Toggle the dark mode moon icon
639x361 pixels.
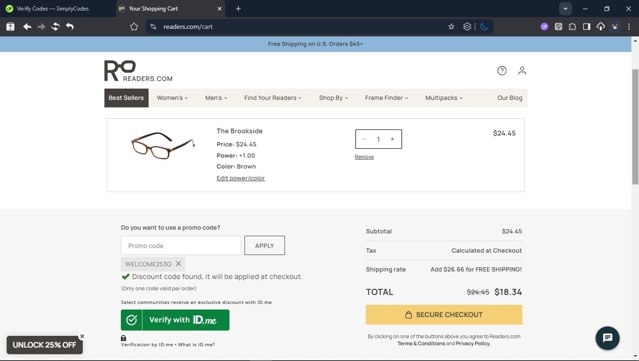coord(484,26)
